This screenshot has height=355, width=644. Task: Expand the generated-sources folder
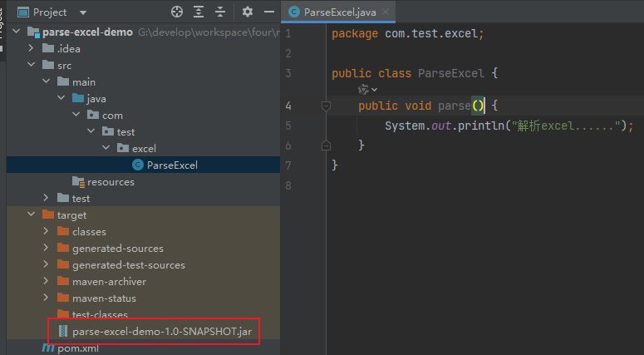(47, 248)
